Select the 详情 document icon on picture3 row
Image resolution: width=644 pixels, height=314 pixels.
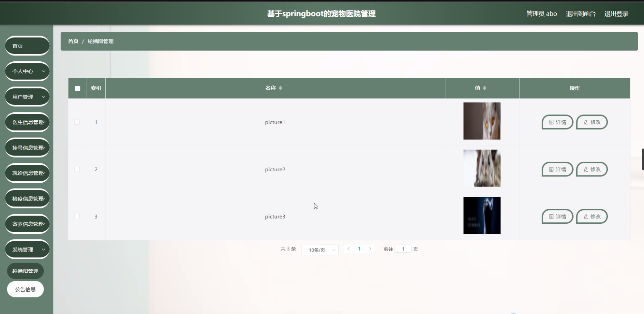pyautogui.click(x=551, y=216)
